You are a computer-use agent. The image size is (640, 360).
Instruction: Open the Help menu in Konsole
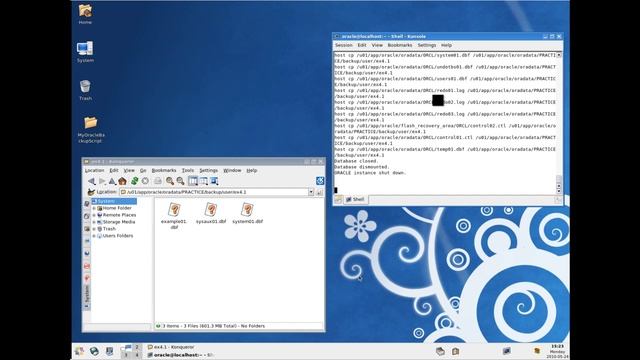tap(446, 45)
